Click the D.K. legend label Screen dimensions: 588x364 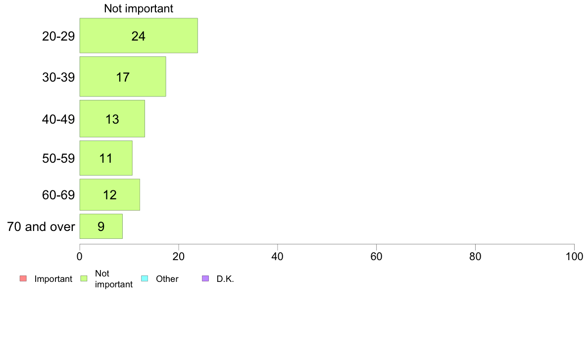[225, 279]
